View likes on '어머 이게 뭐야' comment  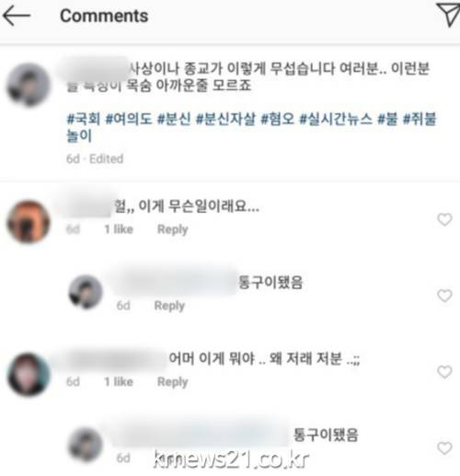tap(119, 382)
